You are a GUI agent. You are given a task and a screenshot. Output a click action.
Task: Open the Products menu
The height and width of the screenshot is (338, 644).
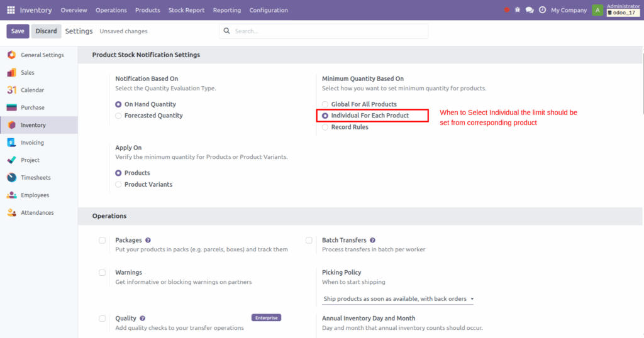pos(147,10)
